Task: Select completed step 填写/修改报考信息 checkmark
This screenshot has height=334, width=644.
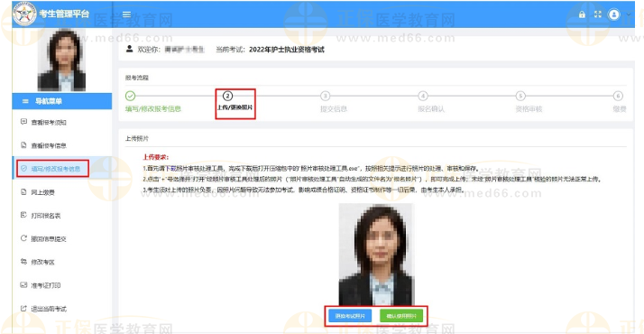Action: pyautogui.click(x=130, y=96)
